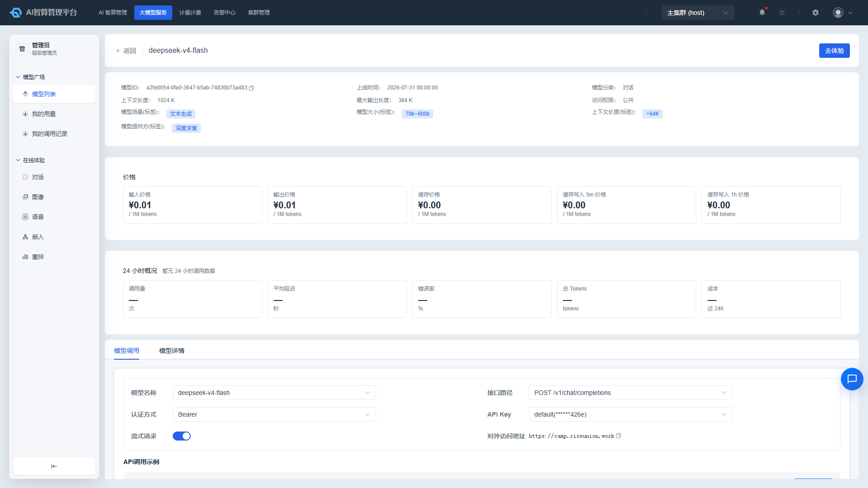
Task: Click the API调用示例 heading
Action: tap(141, 462)
